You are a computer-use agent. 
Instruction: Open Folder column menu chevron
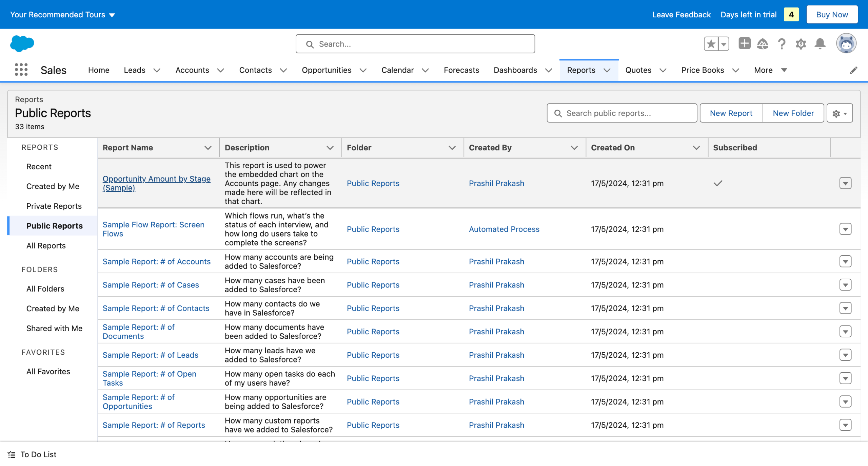pos(452,148)
